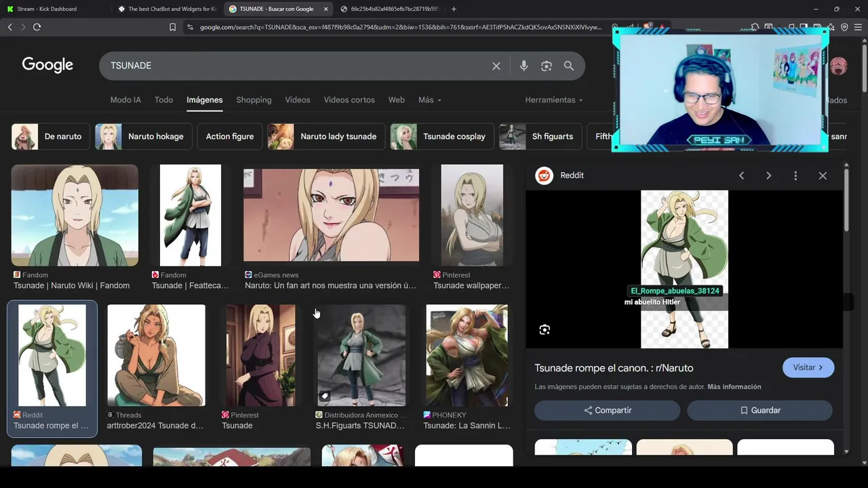The image size is (868, 488).
Task: Open Threads arttrober2024 Tsunade thumbnail
Action: click(x=156, y=355)
